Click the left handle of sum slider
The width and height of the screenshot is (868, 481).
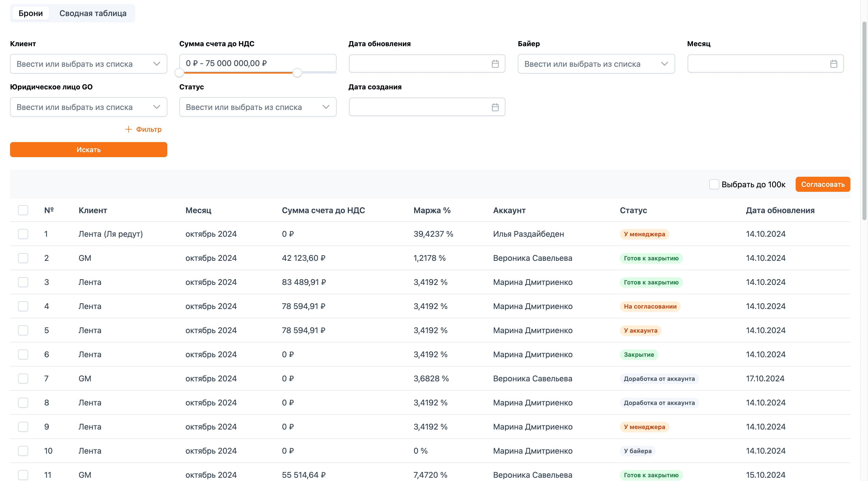(x=179, y=72)
